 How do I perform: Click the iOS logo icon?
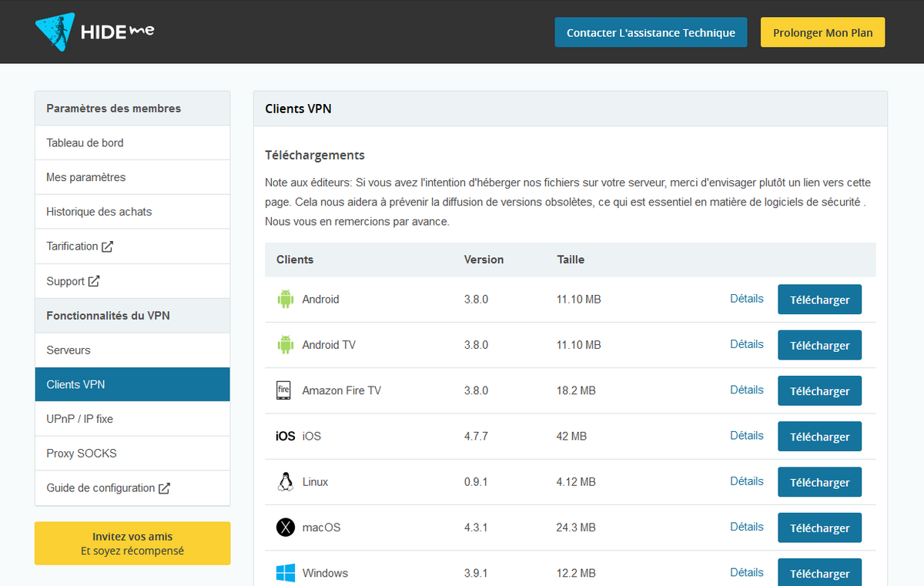[x=286, y=436]
